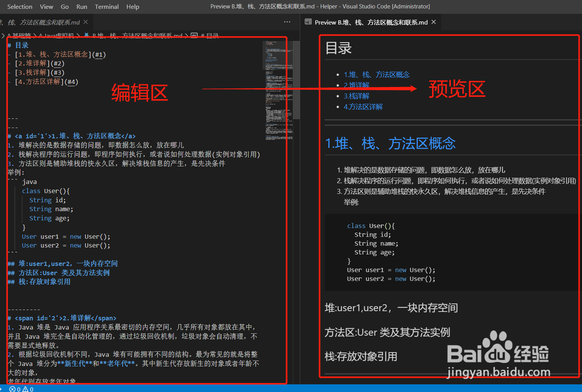582x392 pixels.
Task: Click the editor minimap code overview
Action: (x=278, y=90)
